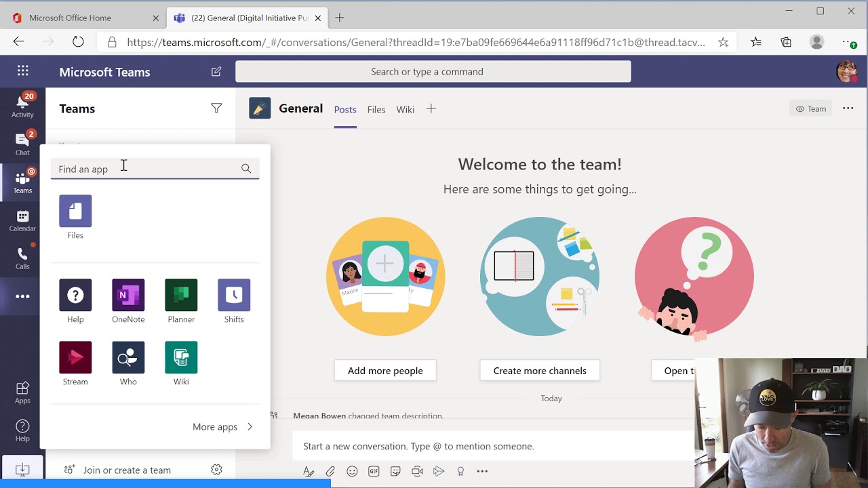
Task: Open the sticker picker
Action: coord(395,471)
